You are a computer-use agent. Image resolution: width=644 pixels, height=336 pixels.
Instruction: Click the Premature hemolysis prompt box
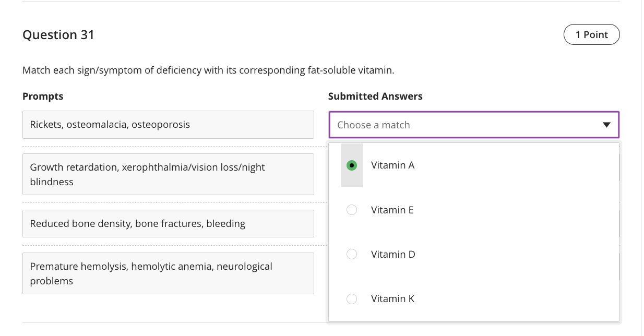point(168,273)
